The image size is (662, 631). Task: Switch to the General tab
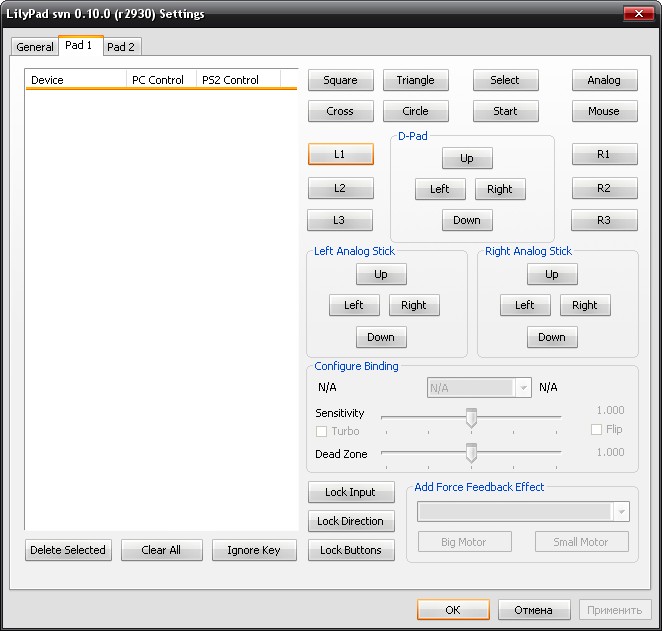[x=35, y=47]
